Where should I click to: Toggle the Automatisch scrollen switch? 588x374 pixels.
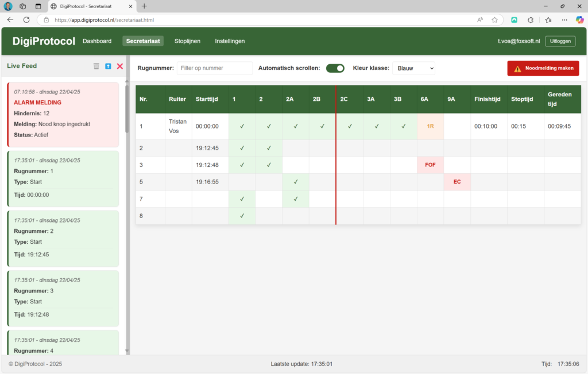click(335, 68)
